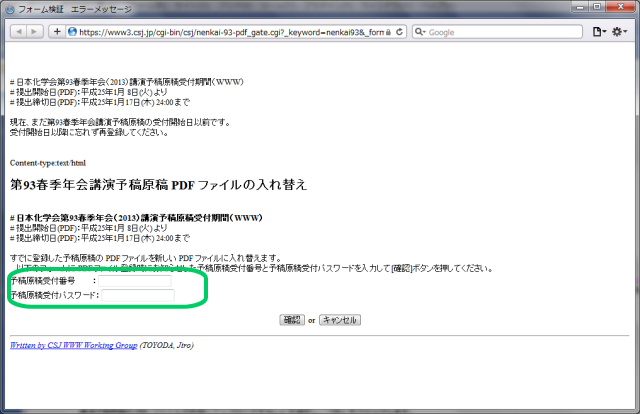This screenshot has height=414, width=640.
Task: Minimize the browser window
Action: [580, 7]
